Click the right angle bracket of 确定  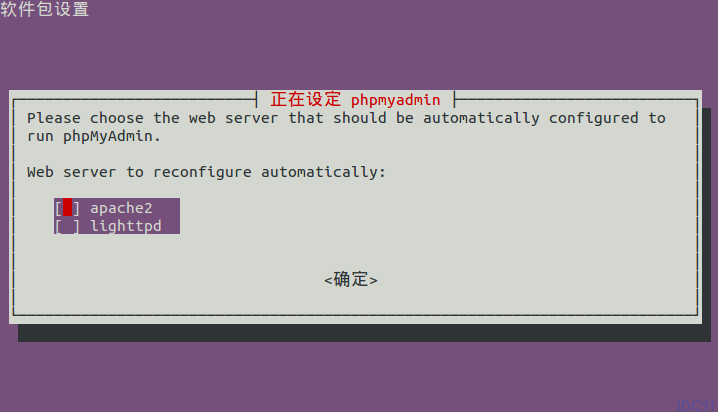tap(373, 280)
